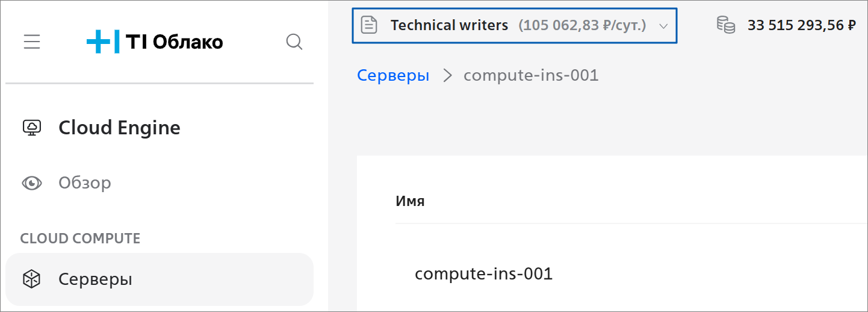
Task: Click the CLOUD COMPUTE section heading
Action: coord(80,239)
